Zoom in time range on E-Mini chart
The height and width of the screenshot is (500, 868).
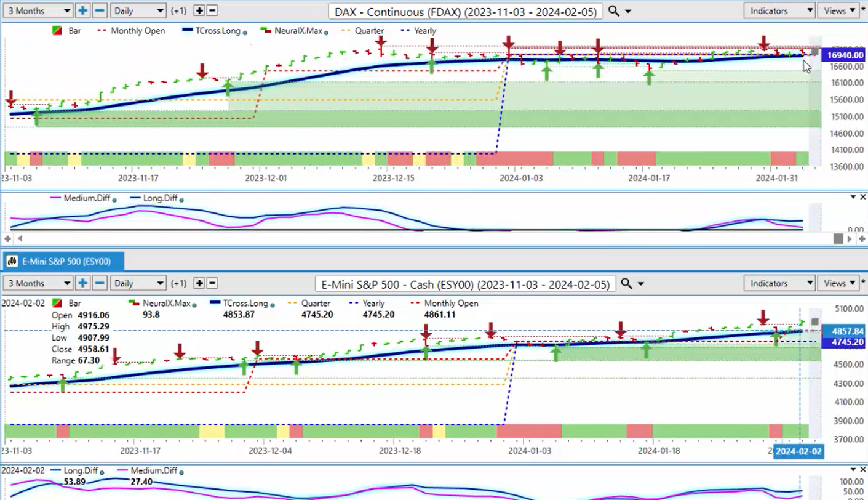click(x=82, y=283)
